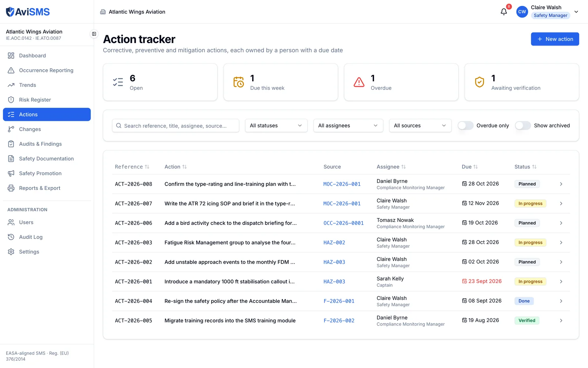
Task: Click the CW user avatar
Action: click(522, 12)
